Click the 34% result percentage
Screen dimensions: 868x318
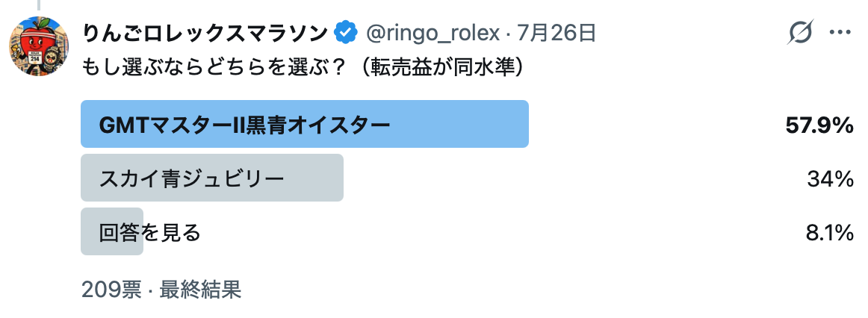830,179
